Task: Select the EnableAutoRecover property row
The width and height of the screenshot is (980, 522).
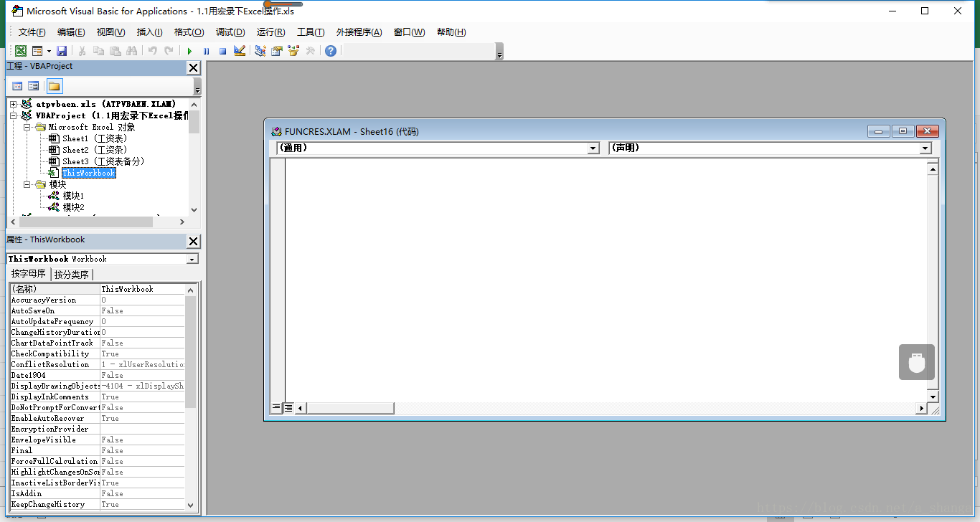Action: click(x=97, y=418)
